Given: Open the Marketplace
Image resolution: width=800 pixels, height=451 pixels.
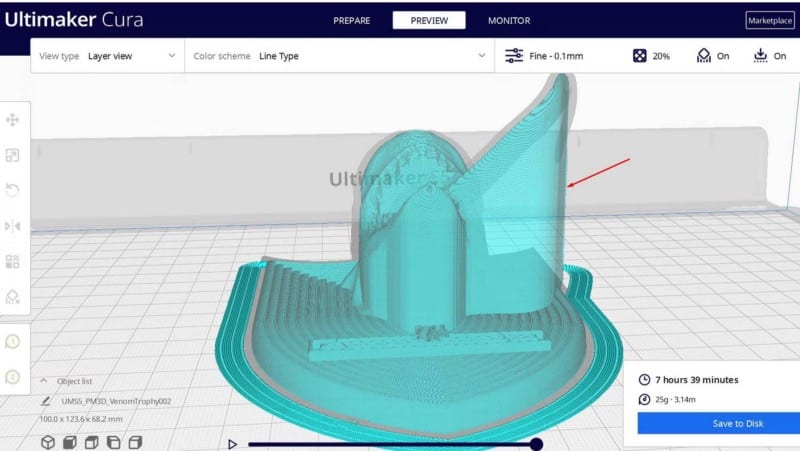Looking at the screenshot, I should 769,21.
